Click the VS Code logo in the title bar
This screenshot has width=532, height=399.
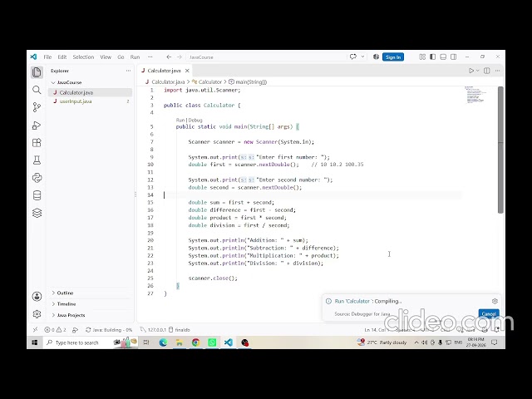coord(33,57)
